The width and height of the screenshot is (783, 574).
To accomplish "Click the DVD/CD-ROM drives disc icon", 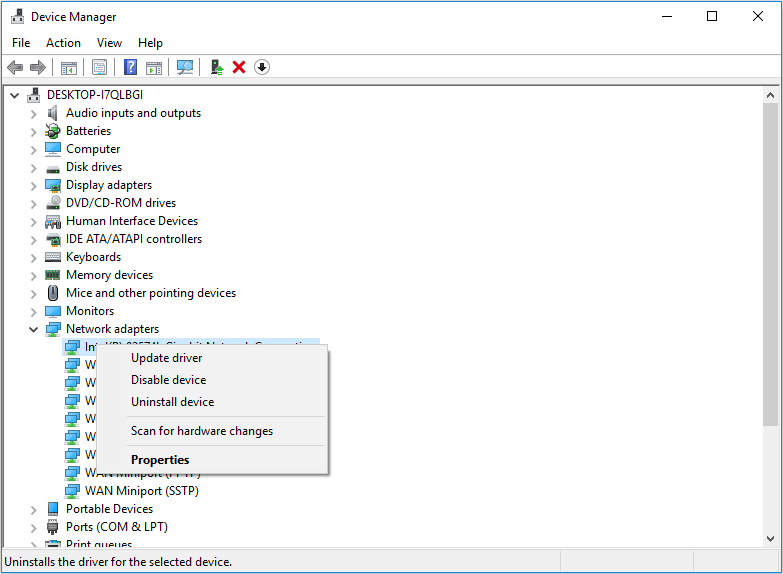I will 52,203.
